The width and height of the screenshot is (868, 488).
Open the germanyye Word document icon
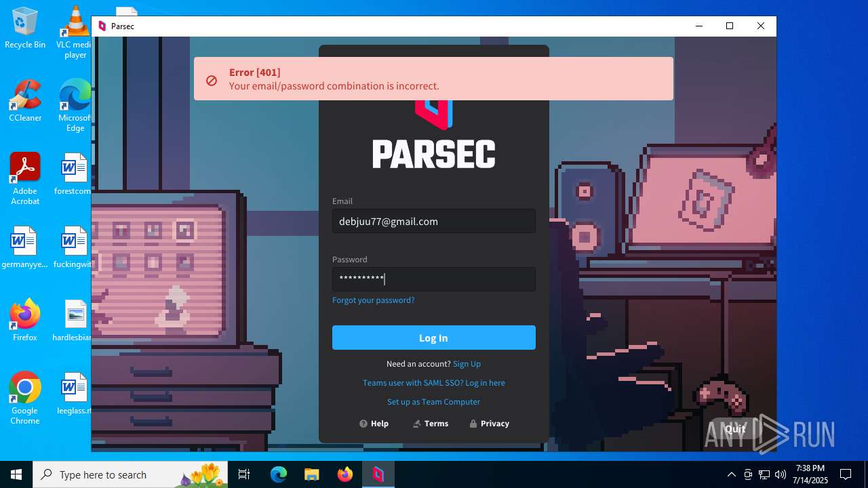tap(24, 247)
